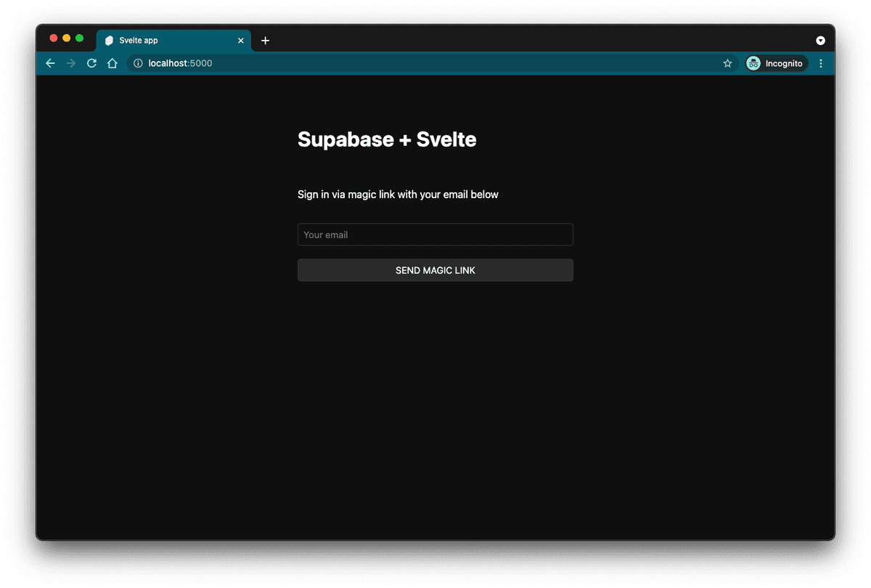Click the Incognito profile badge

point(776,63)
